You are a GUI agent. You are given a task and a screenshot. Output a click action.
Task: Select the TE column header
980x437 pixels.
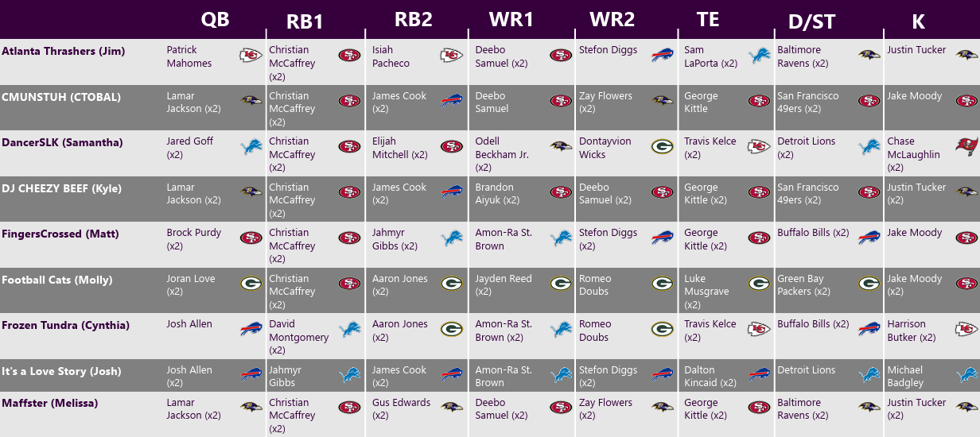click(x=707, y=20)
